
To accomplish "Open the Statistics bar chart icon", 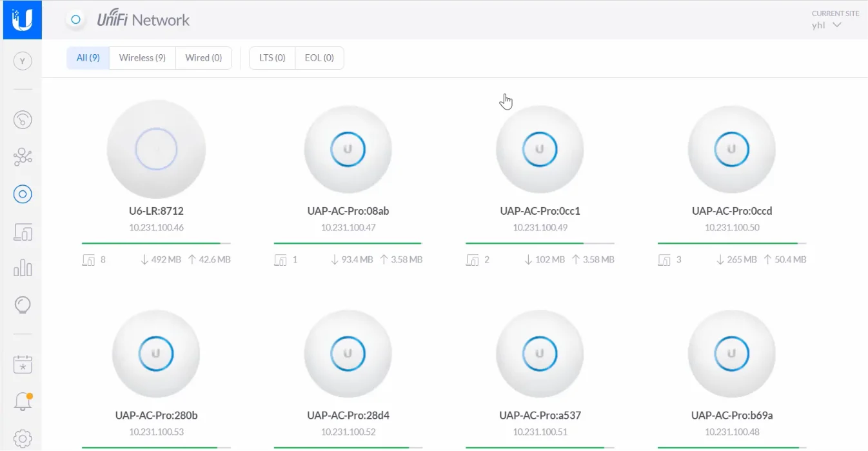I will pyautogui.click(x=23, y=268).
